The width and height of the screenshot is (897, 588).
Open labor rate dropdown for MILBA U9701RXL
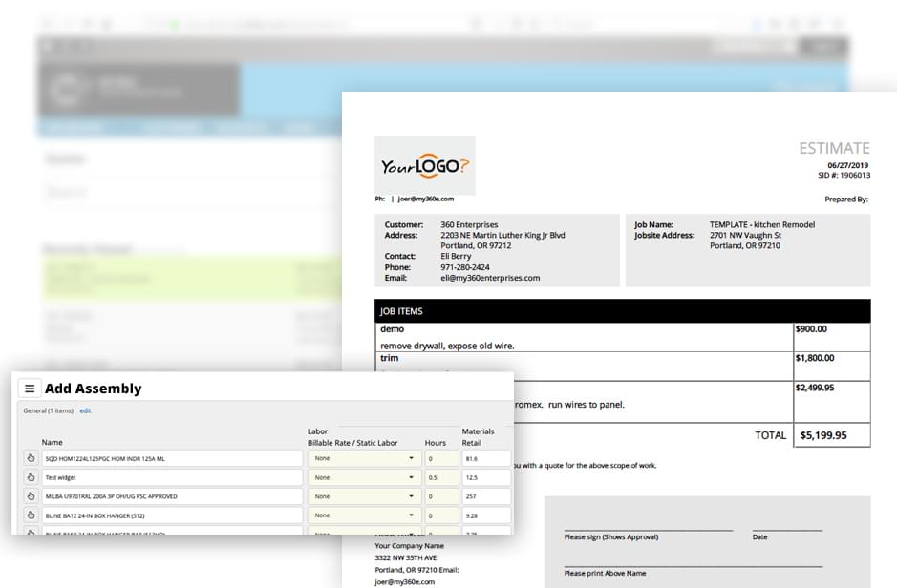pyautogui.click(x=364, y=496)
